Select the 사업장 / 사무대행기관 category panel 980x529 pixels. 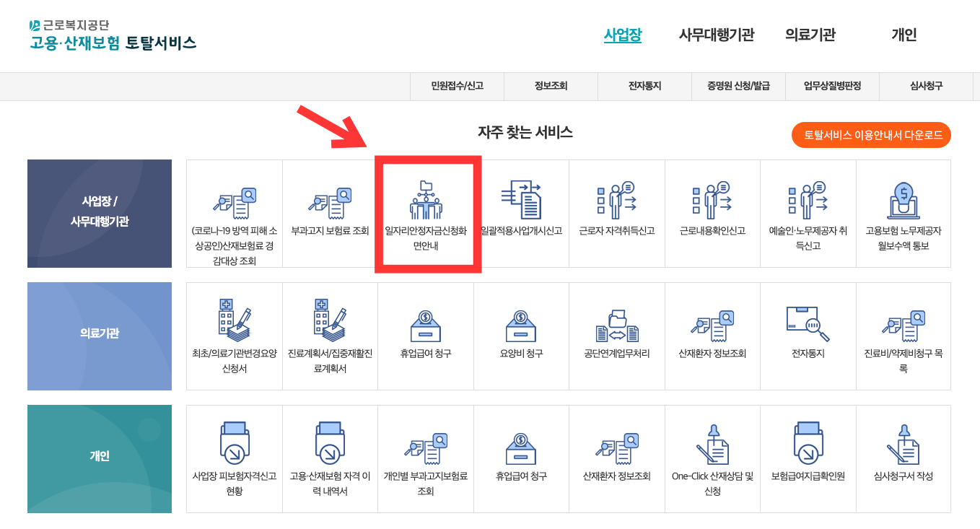[x=100, y=214]
